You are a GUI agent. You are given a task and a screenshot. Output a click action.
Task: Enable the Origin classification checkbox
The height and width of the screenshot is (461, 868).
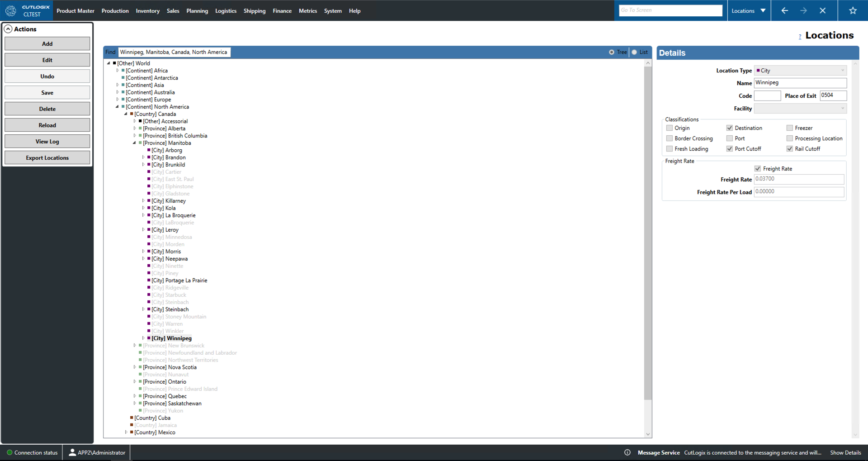(670, 128)
